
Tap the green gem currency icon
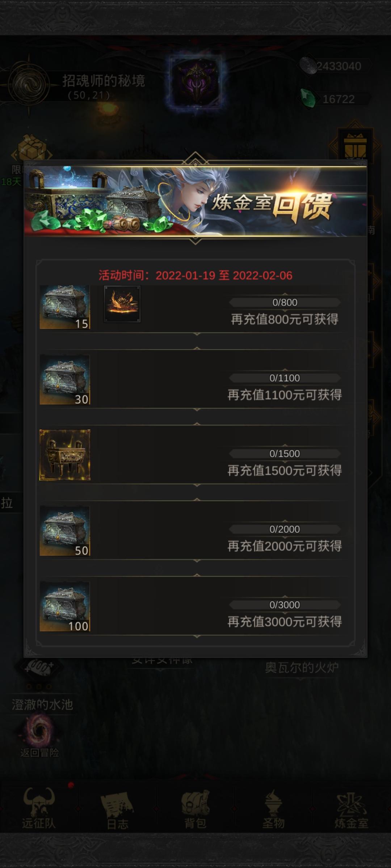click(x=307, y=98)
